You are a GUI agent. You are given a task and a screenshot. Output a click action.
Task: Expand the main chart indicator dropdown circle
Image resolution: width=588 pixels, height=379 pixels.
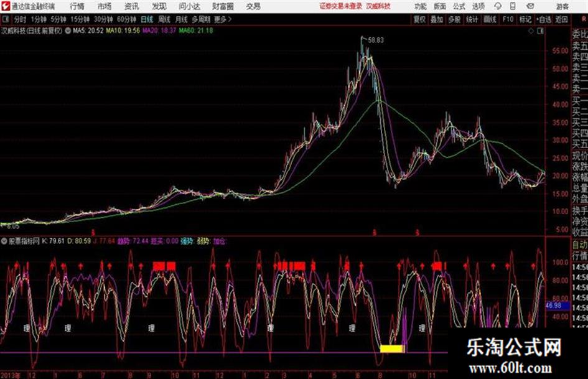coord(68,30)
